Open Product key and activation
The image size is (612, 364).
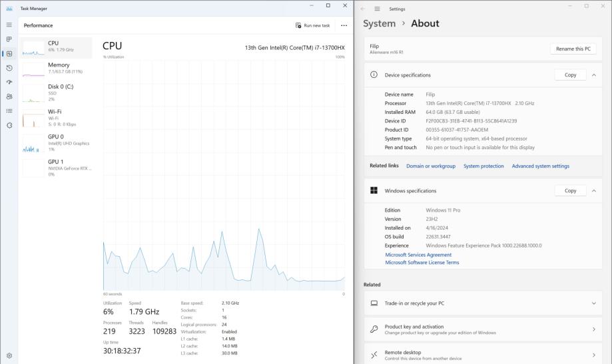point(483,329)
